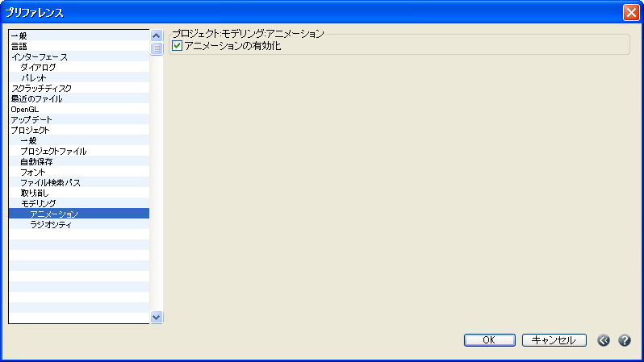Viewport: 644px width, 362px height.
Task: Select 最近のファイル in the list
Action: coord(79,98)
